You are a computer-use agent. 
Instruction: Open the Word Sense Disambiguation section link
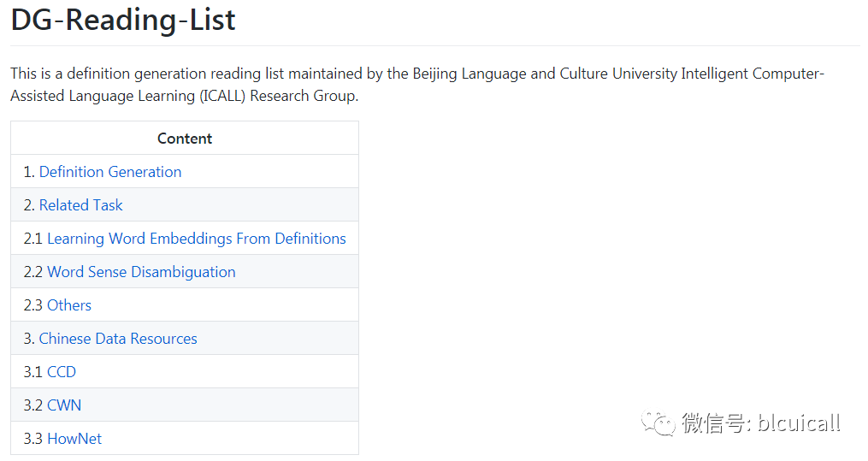tap(141, 272)
